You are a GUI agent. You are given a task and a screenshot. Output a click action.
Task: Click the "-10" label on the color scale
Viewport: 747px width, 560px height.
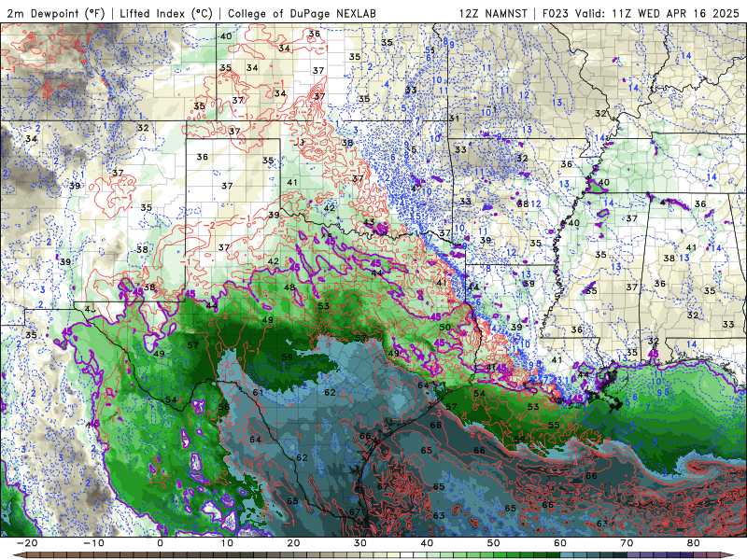93,543
